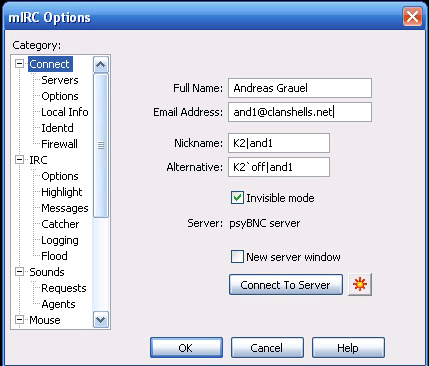The image size is (429, 366).
Task: Open the Highlight settings page
Action: 62,192
